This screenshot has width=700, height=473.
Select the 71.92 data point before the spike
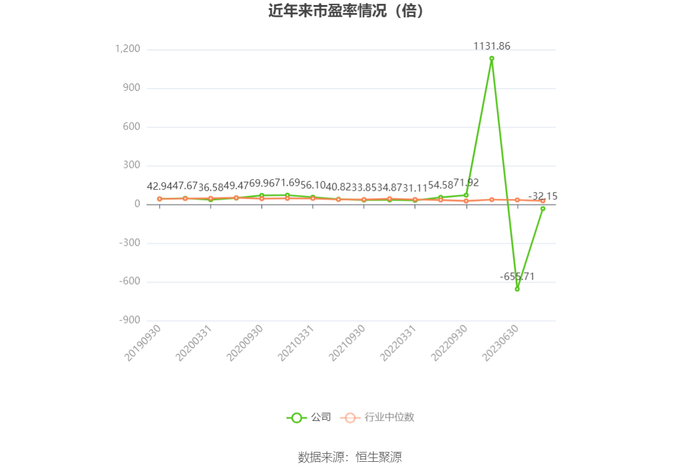tap(466, 195)
